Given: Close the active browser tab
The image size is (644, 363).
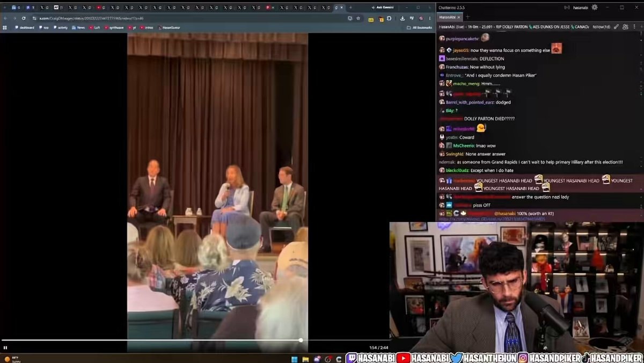Looking at the screenshot, I should pyautogui.click(x=342, y=8).
